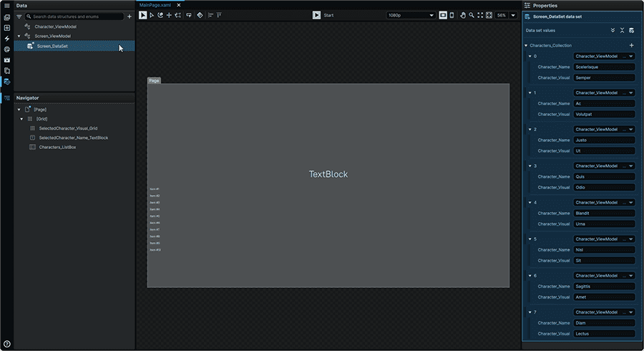644x351 pixels.
Task: Open the Toolbox add-element panel icon
Action: tap(7, 28)
